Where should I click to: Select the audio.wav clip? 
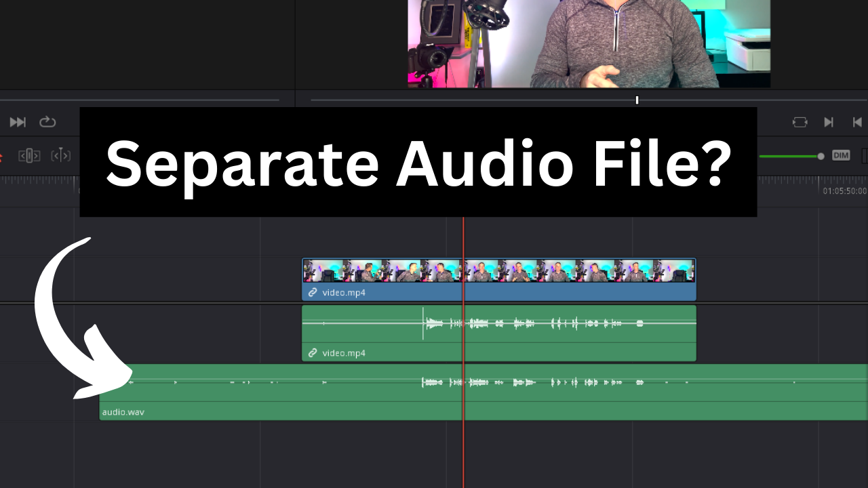[x=484, y=392]
